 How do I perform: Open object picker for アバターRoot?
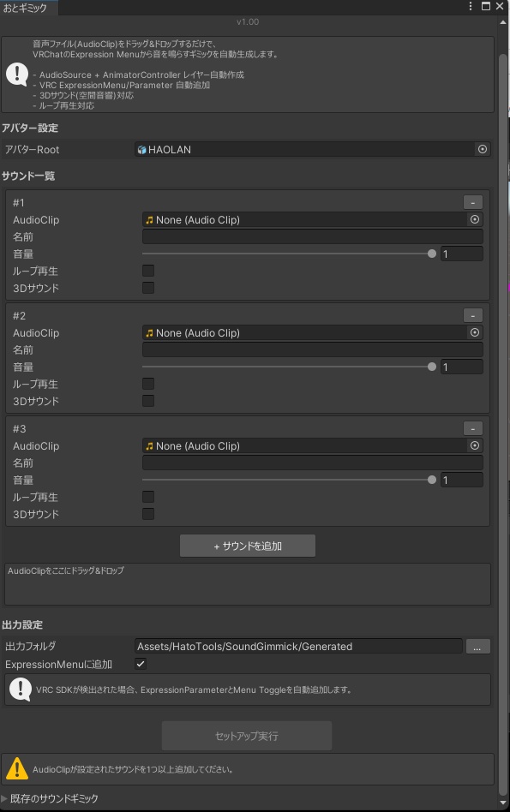click(483, 149)
